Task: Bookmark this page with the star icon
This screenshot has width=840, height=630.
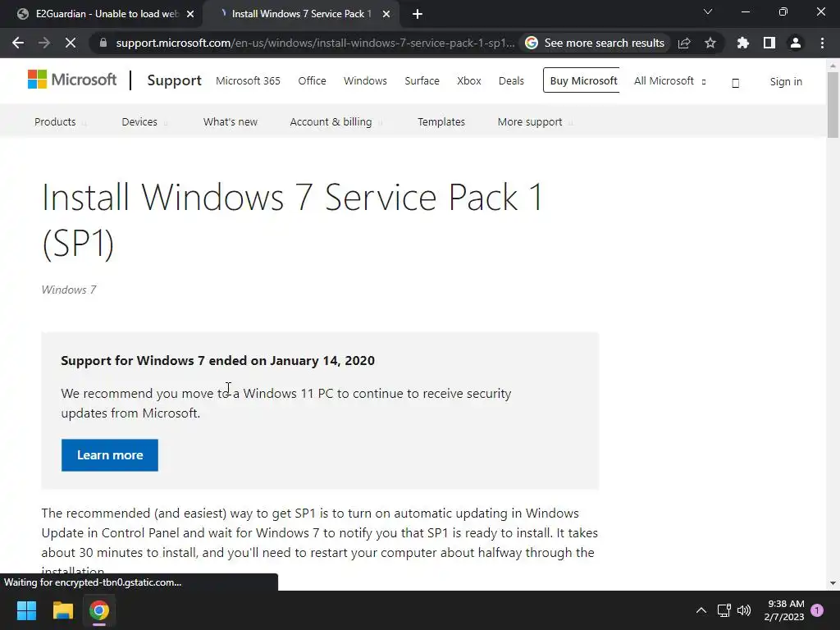Action: click(710, 43)
